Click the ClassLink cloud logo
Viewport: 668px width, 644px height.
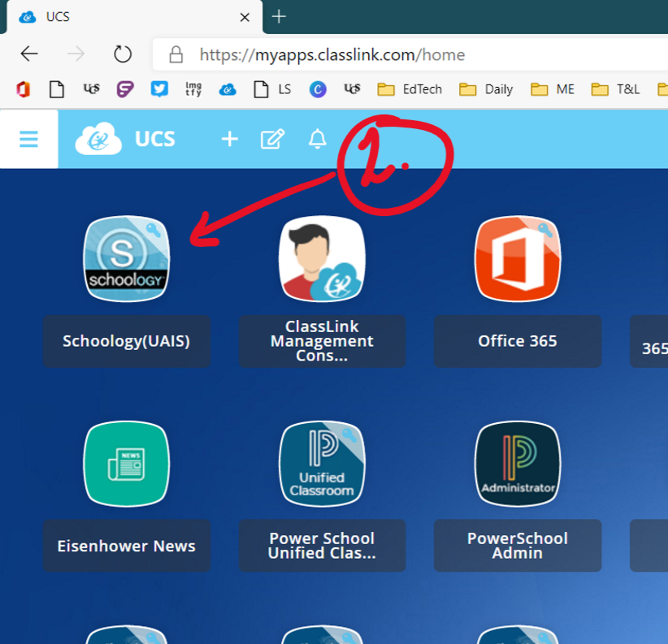click(98, 138)
